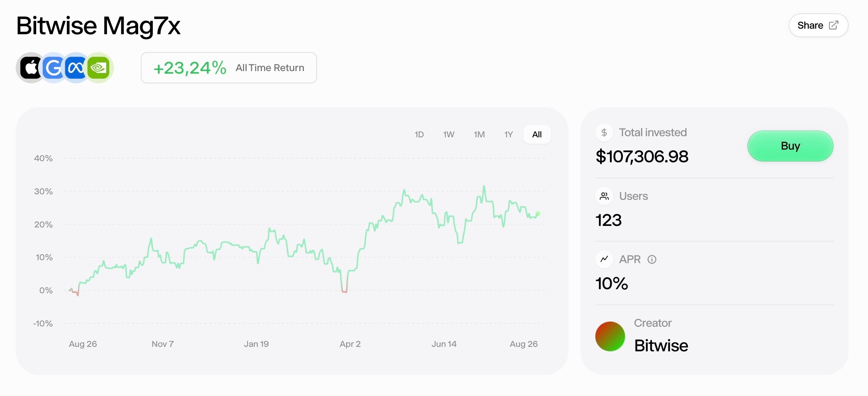Click the Meta stock logo icon
Viewport: 868px width, 396px height.
point(76,68)
